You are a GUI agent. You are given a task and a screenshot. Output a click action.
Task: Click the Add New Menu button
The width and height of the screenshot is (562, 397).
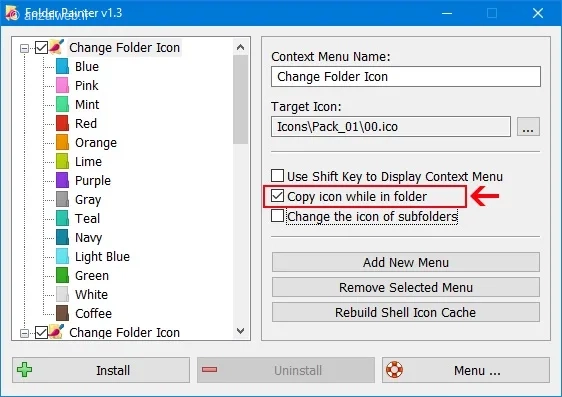tap(406, 262)
